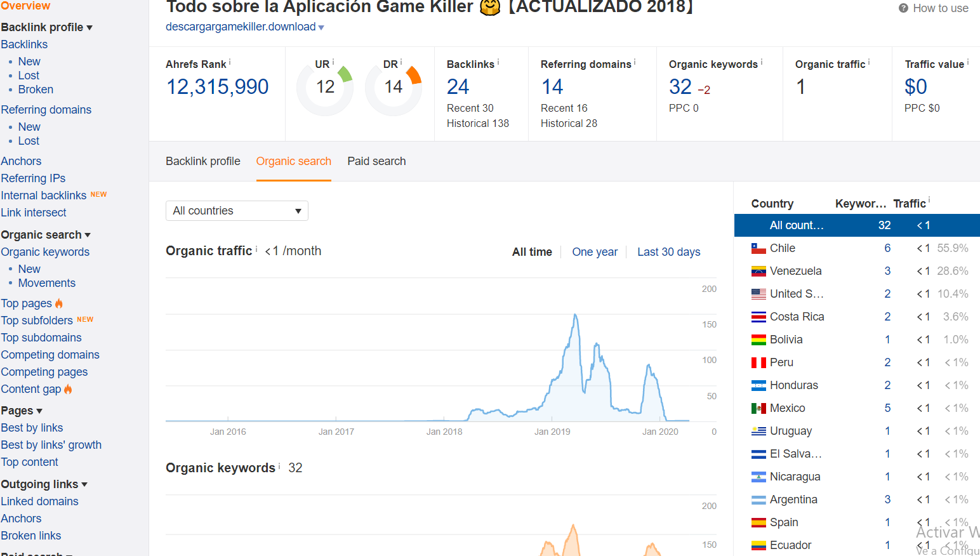Click the backlinks count 24
Screen dimensions: 980x556
pos(458,86)
